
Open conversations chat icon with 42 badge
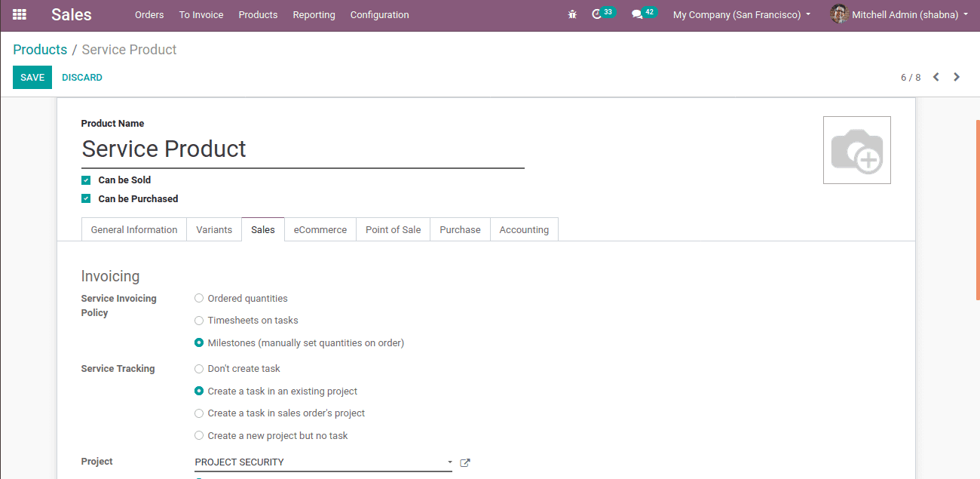click(643, 14)
